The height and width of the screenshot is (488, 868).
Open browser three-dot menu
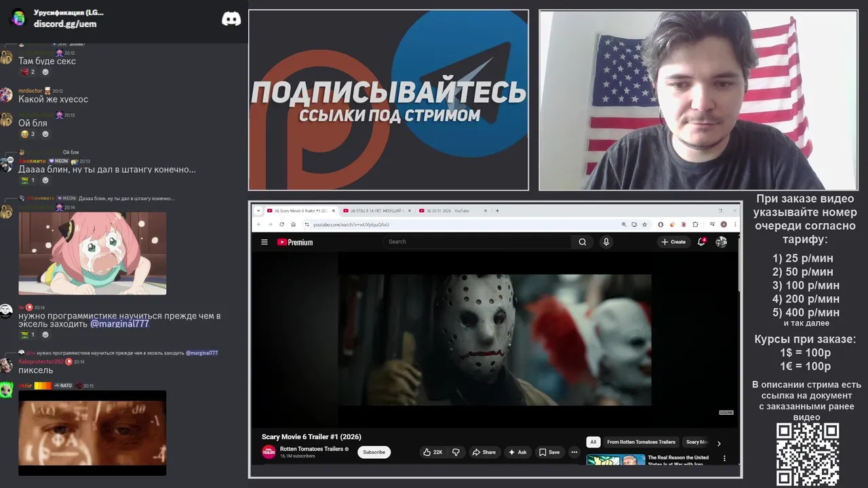pyautogui.click(x=735, y=224)
